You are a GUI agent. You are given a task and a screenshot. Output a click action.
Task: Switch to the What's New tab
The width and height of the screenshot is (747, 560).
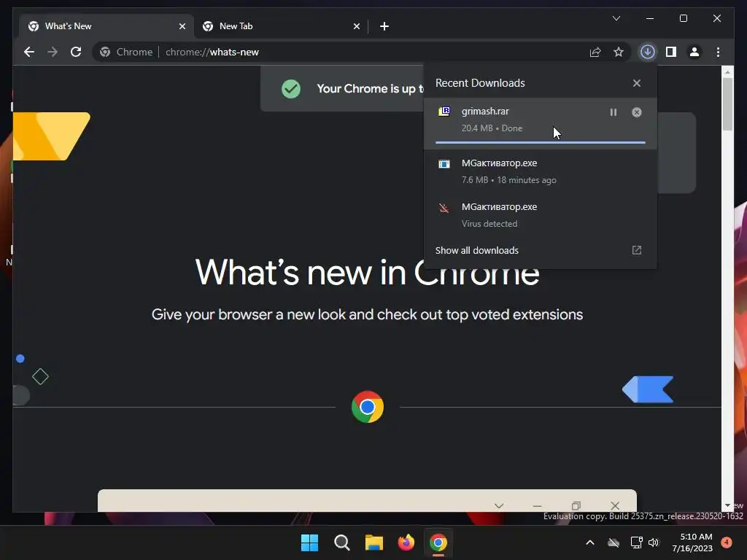point(107,26)
